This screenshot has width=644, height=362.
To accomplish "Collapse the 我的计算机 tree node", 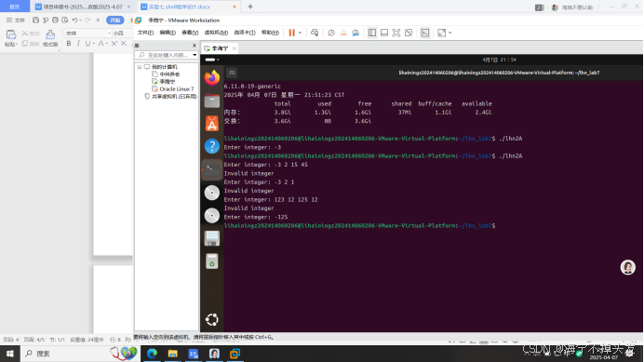I will coord(140,67).
